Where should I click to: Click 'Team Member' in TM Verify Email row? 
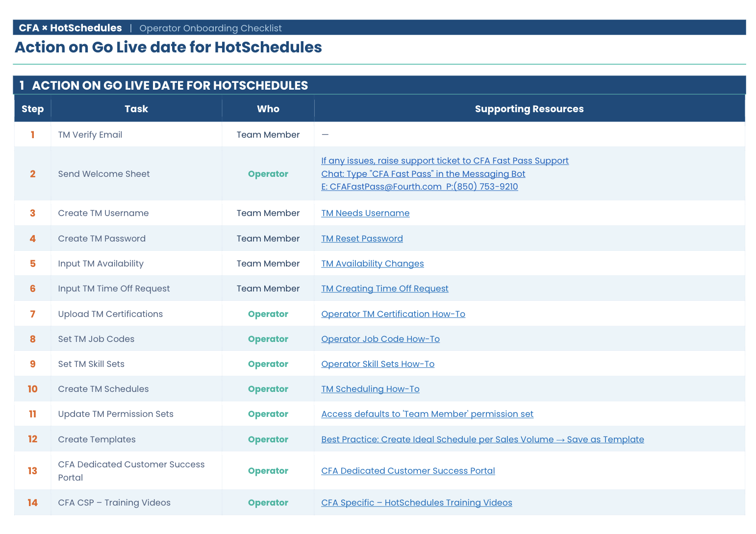[x=268, y=135]
